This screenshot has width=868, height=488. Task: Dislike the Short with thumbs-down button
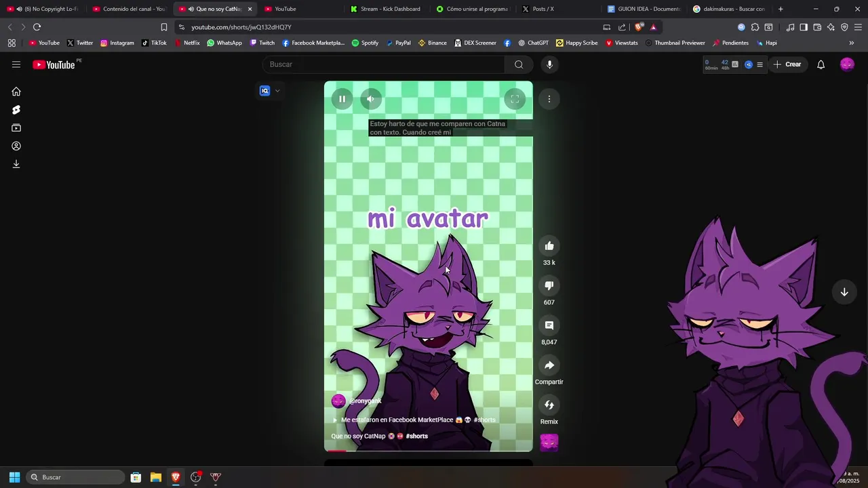[549, 285]
